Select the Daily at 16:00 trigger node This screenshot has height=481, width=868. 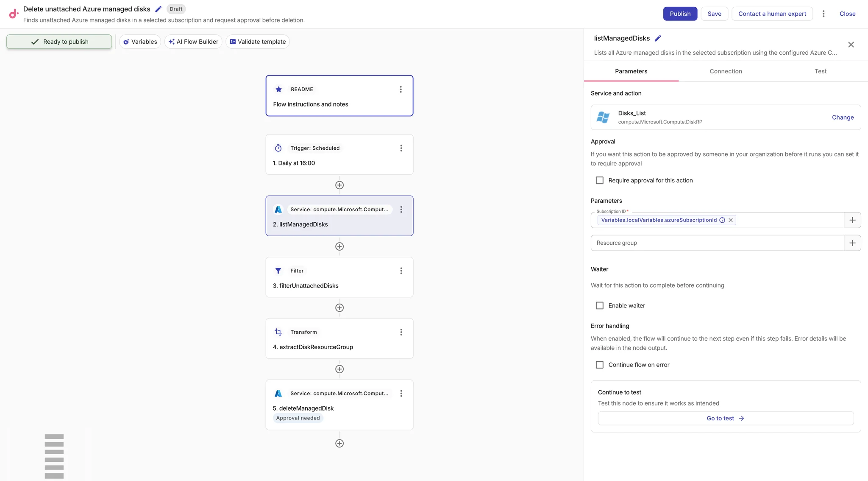pos(339,154)
